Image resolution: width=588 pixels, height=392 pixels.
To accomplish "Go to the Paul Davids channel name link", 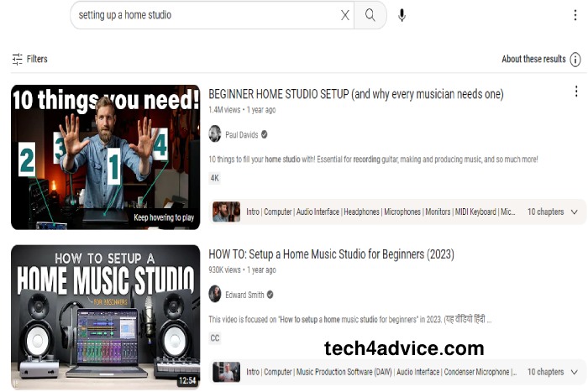I will click(241, 134).
